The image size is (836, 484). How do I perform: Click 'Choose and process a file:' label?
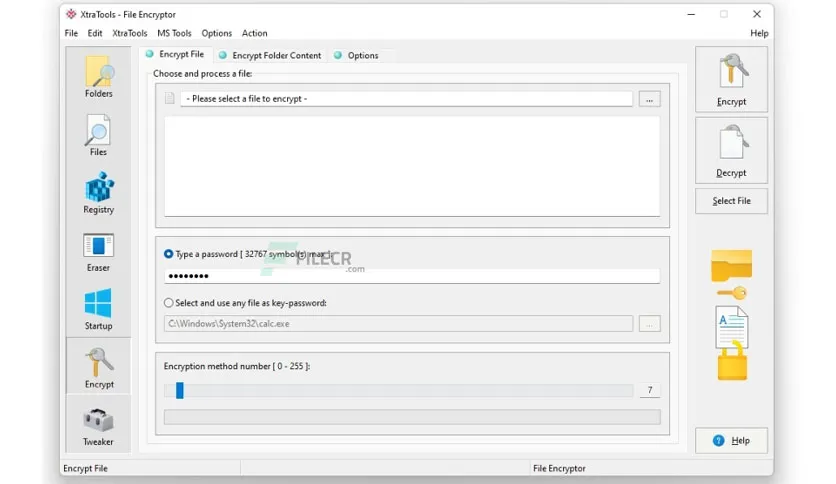point(203,74)
